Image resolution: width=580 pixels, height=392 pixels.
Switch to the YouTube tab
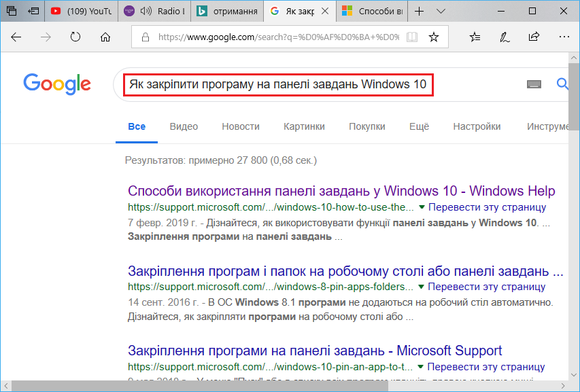pyautogui.click(x=82, y=11)
